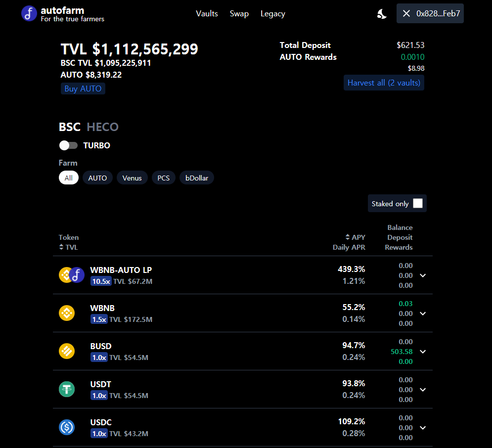Viewport: 492px width, 448px height.
Task: Click the USDT vault name
Action: point(101,384)
